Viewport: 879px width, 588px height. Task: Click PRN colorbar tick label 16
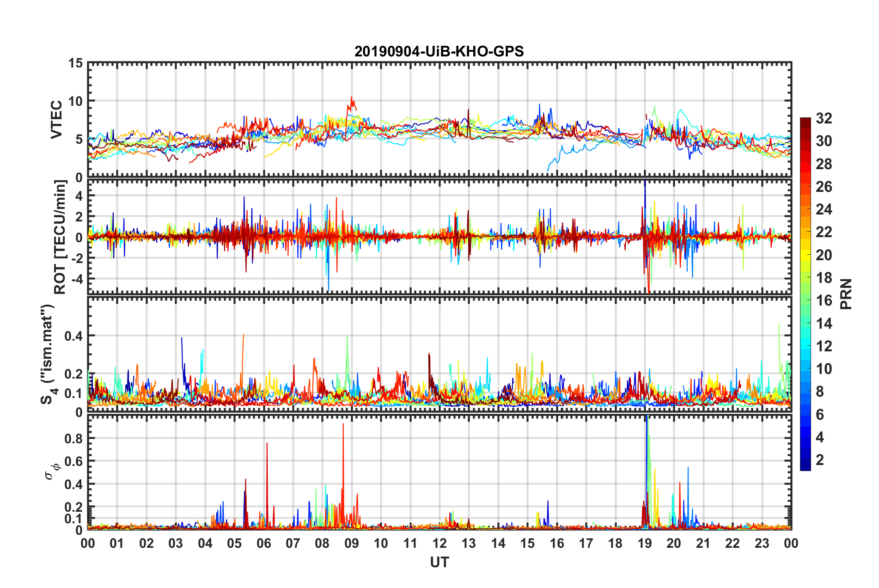coord(824,300)
